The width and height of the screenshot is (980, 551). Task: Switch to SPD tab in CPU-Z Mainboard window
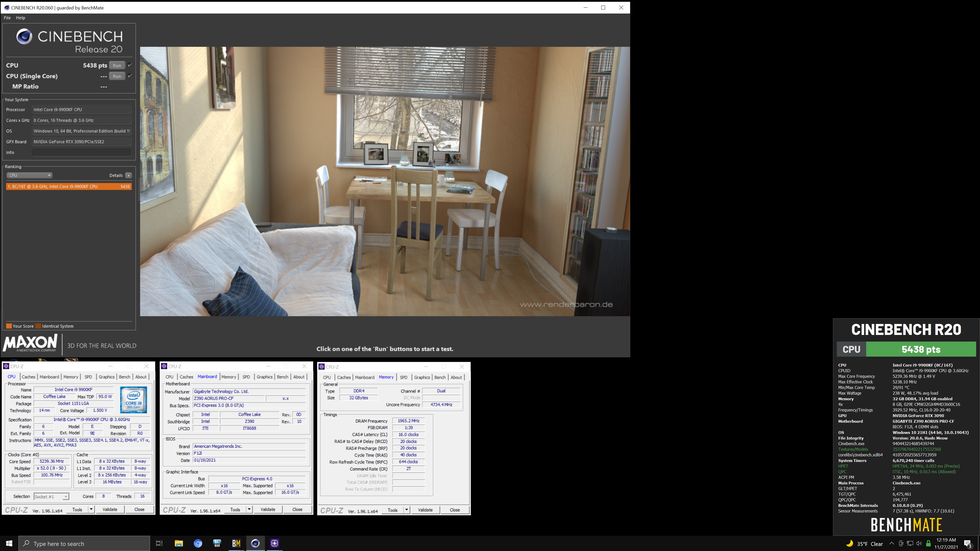coord(246,377)
